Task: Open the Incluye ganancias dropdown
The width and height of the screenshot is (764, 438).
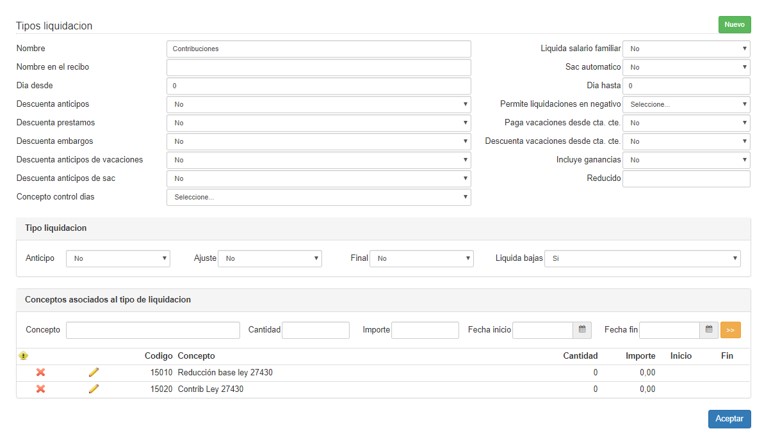Action: click(x=686, y=160)
